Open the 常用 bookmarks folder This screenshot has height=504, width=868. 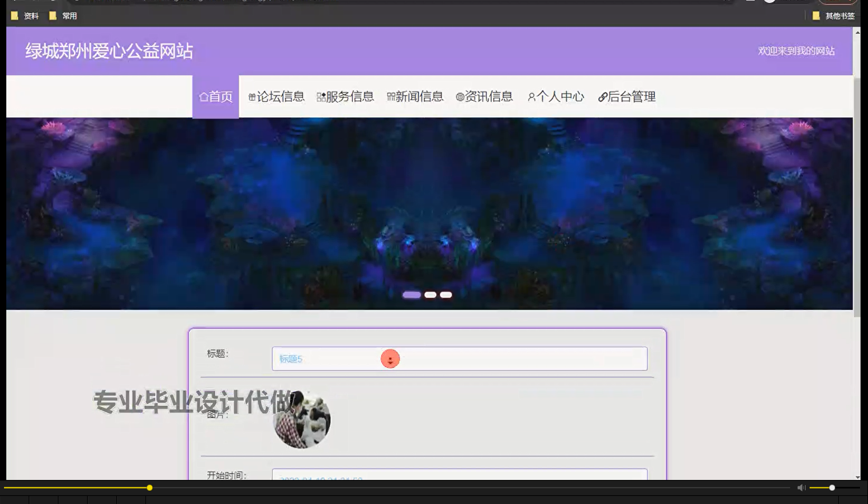pos(63,15)
